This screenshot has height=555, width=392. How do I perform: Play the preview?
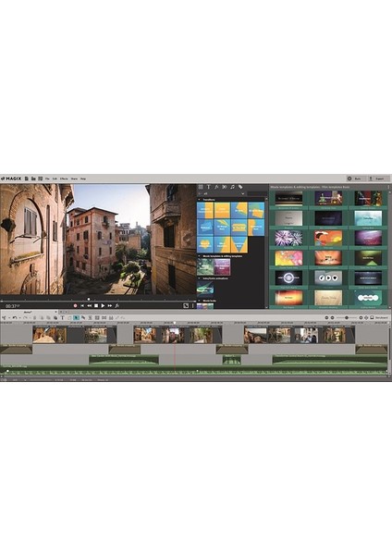(103, 305)
